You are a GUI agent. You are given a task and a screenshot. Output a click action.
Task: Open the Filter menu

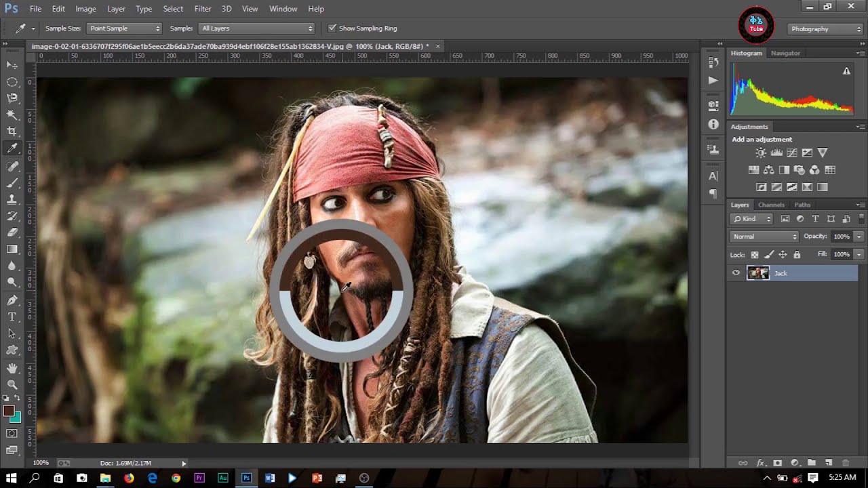[x=203, y=9]
